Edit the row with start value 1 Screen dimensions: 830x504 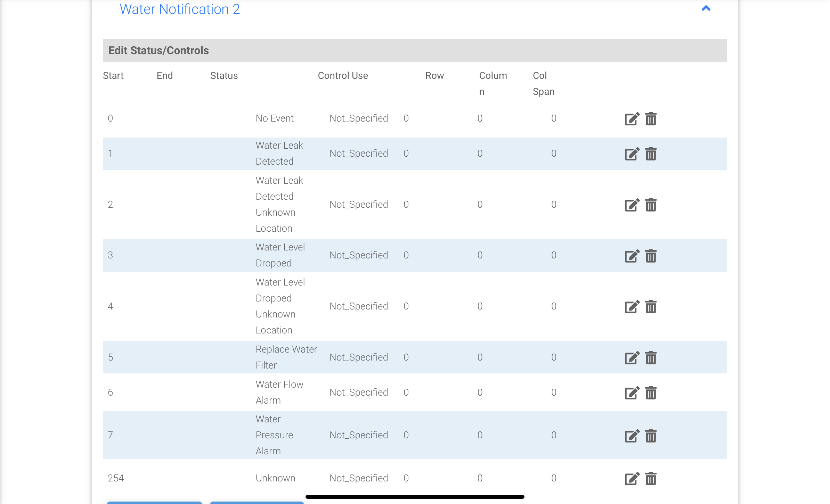pyautogui.click(x=632, y=154)
